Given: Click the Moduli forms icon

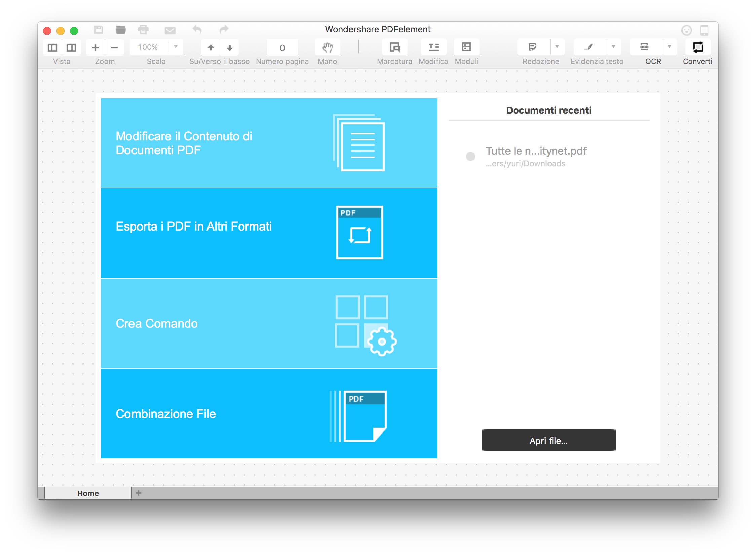Looking at the screenshot, I should 466,47.
